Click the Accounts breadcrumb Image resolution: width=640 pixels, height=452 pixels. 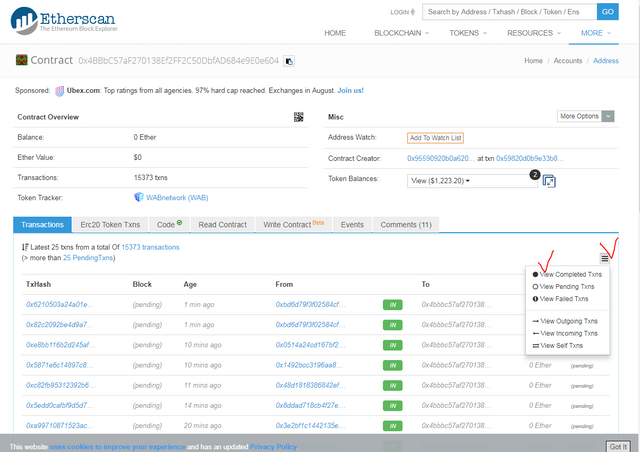point(568,60)
